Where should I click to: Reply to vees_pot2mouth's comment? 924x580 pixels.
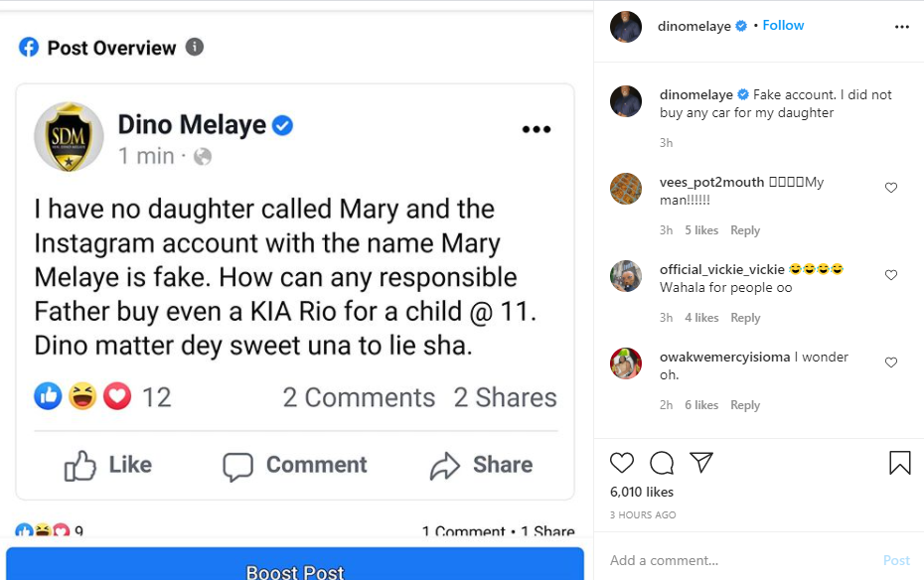745,230
